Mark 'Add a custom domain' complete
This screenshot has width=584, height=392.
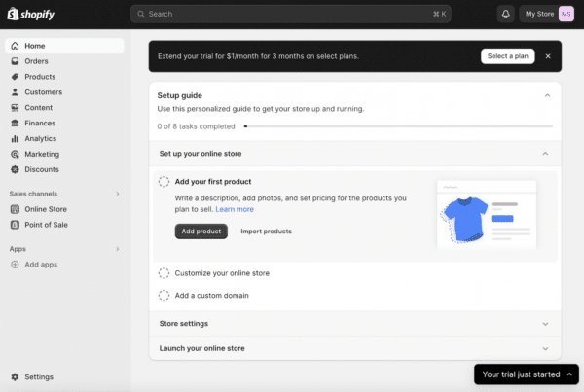pyautogui.click(x=164, y=295)
